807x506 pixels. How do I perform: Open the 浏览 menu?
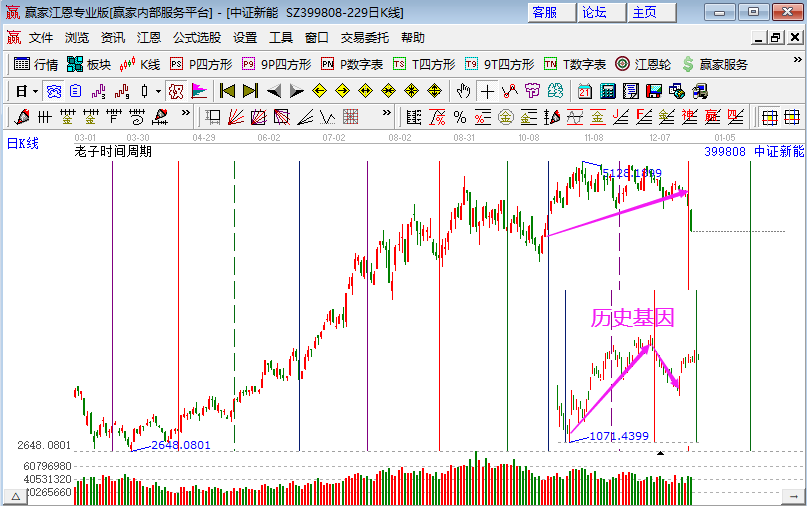(77, 38)
